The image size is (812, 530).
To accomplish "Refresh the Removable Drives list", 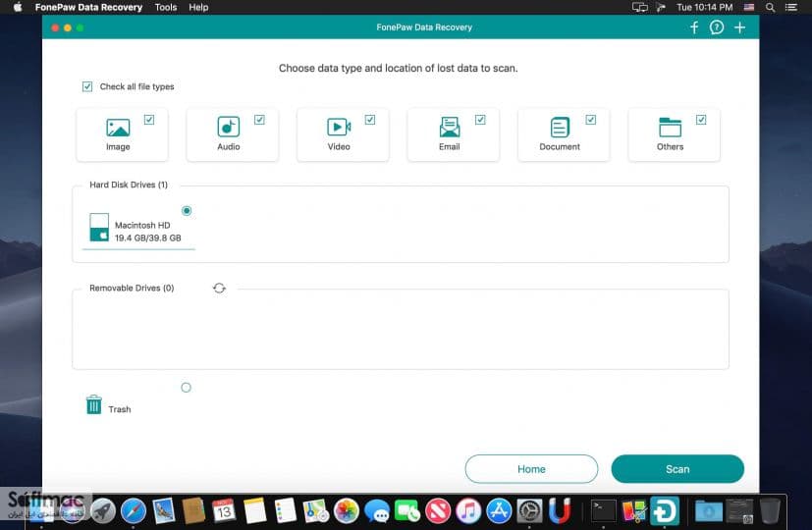I will pyautogui.click(x=219, y=288).
